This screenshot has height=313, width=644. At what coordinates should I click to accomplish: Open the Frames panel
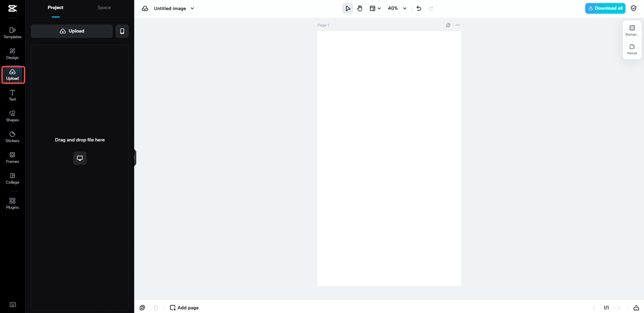pos(12,158)
